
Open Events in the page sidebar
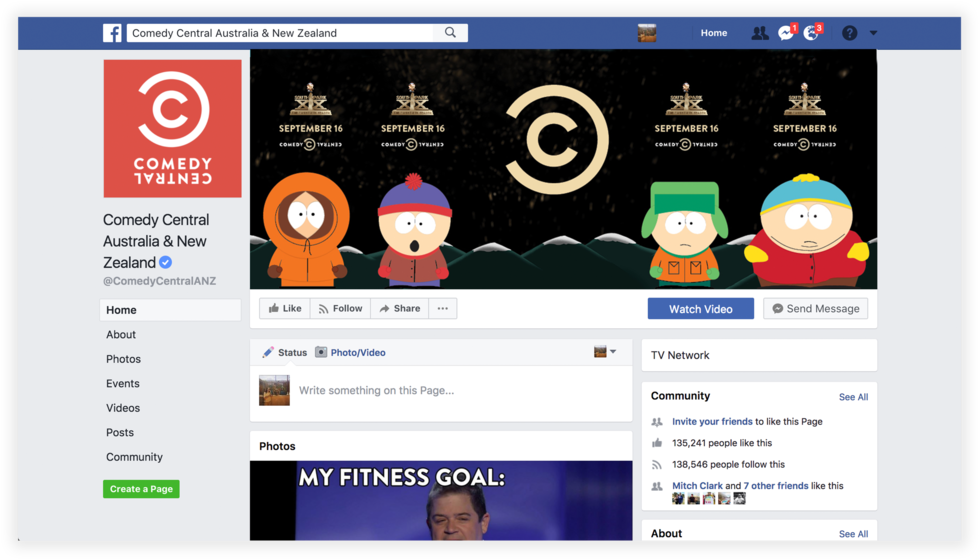pos(122,383)
